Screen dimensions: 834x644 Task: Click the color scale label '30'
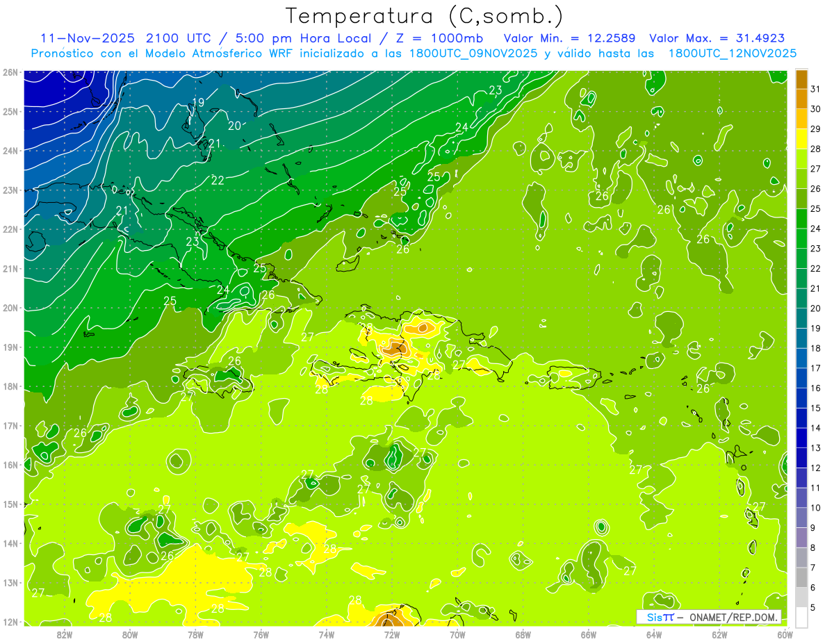(817, 109)
